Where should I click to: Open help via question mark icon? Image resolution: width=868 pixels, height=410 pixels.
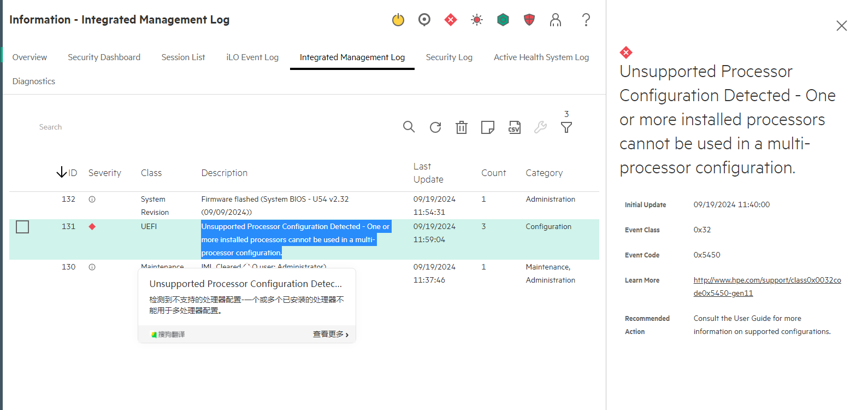pos(586,20)
